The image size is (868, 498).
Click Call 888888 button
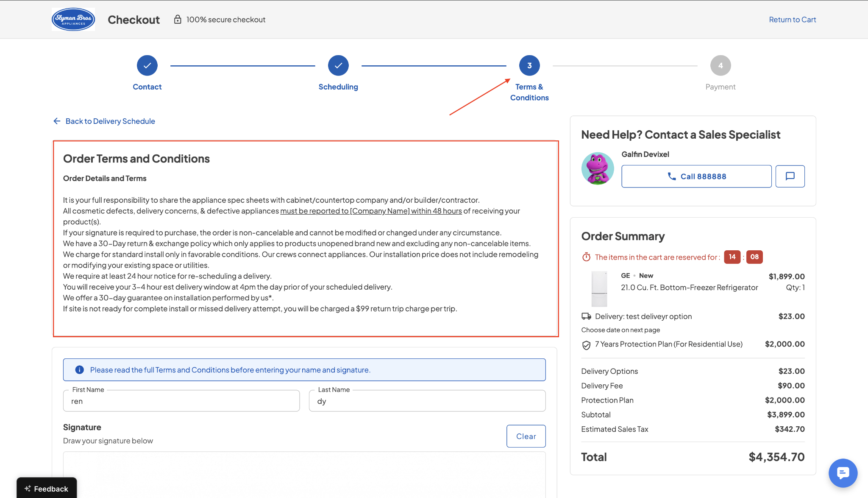click(x=696, y=176)
